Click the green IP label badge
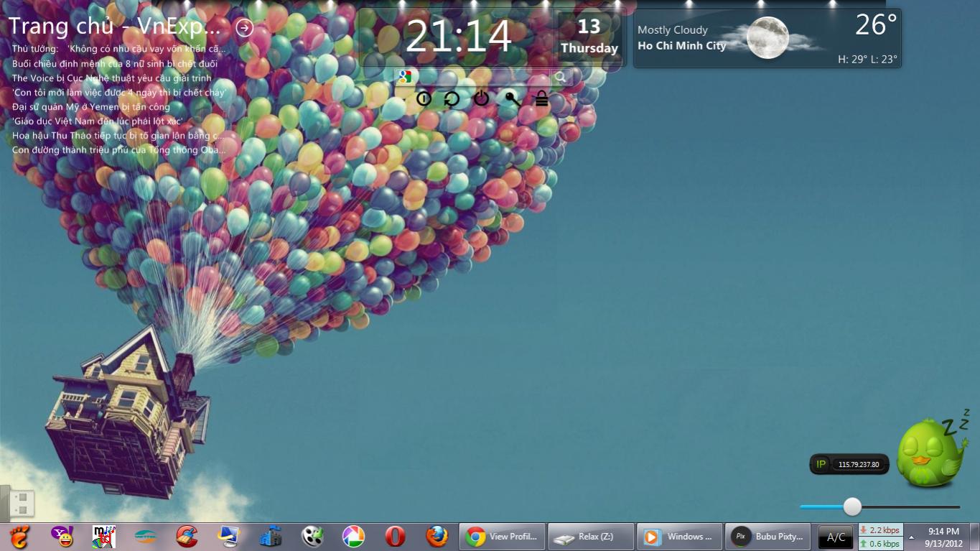 (x=821, y=464)
